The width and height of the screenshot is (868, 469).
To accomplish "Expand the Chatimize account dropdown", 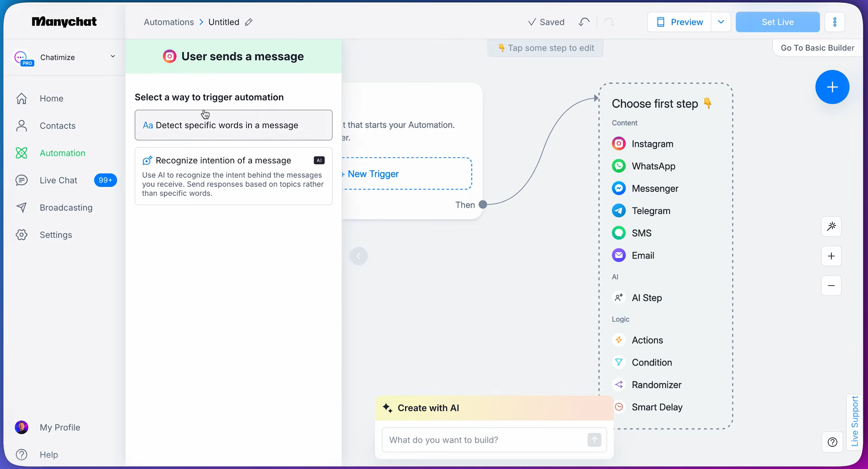I will [x=112, y=57].
